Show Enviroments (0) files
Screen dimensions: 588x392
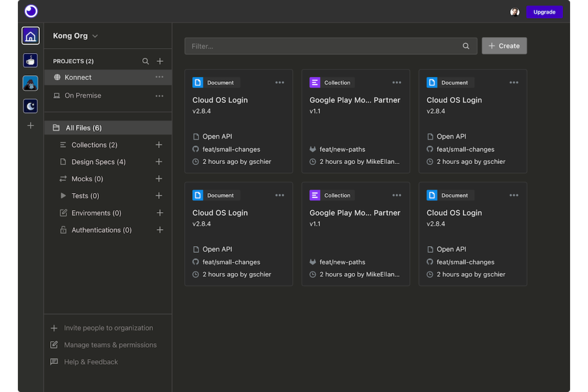[x=96, y=213]
